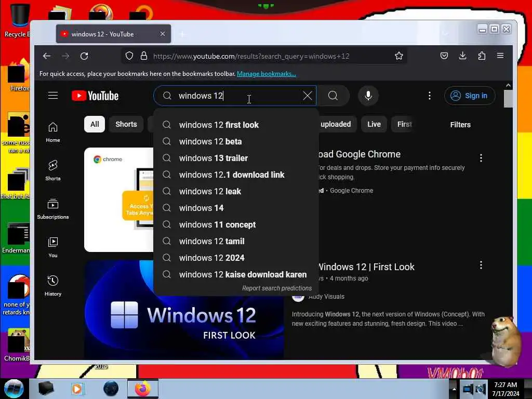The width and height of the screenshot is (532, 399).
Task: Open Firefox application hamburger menu
Action: pyautogui.click(x=500, y=56)
